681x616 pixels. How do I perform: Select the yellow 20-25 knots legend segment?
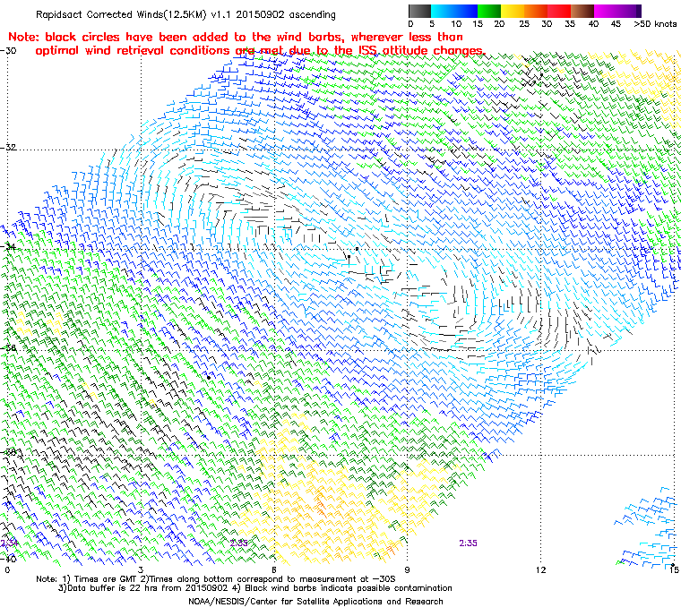[x=513, y=11]
